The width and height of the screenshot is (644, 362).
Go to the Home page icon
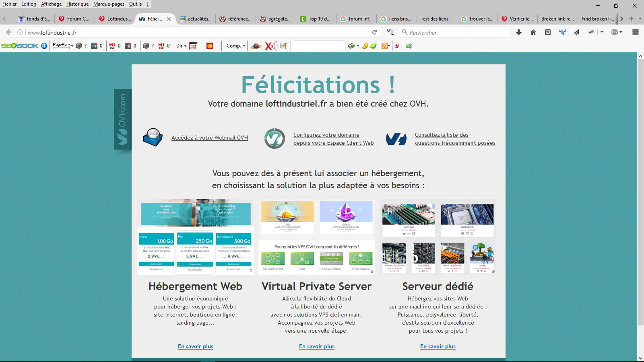tap(533, 32)
